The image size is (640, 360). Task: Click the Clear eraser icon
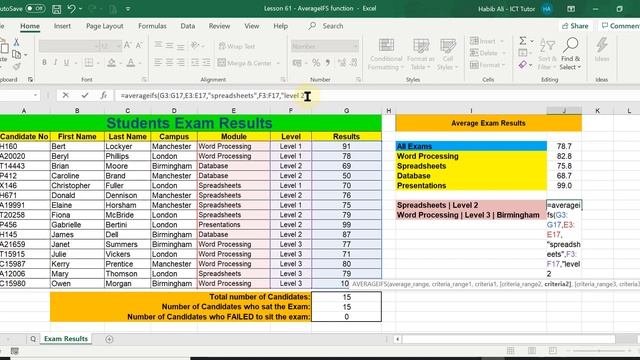523,64
